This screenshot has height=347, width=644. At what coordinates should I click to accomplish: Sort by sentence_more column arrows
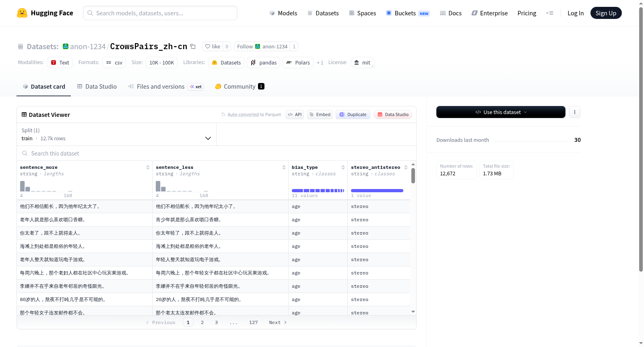148,167
